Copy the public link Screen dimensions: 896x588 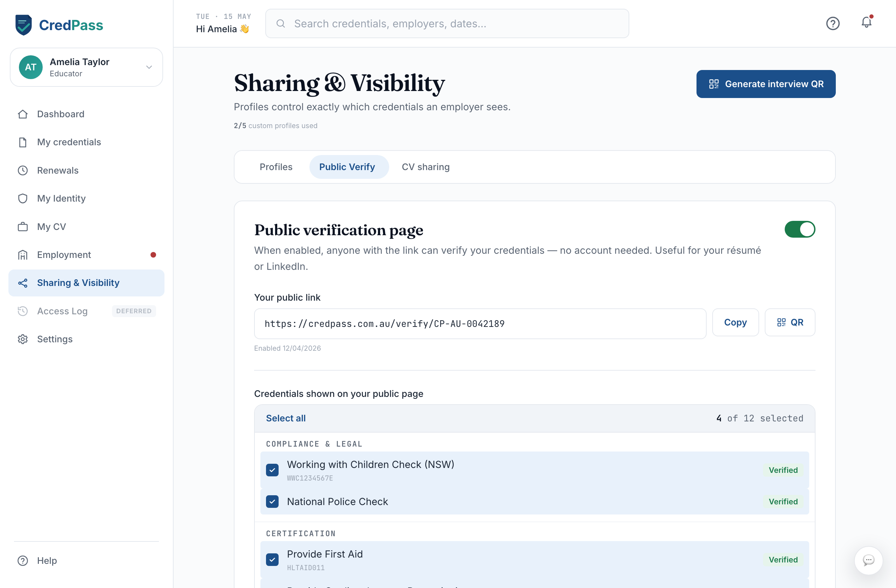735,322
